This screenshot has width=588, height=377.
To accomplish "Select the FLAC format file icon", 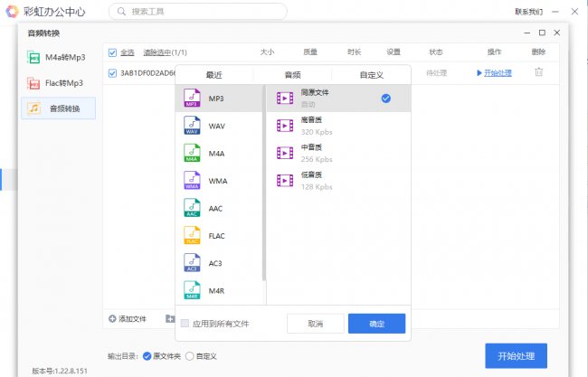I will [192, 235].
